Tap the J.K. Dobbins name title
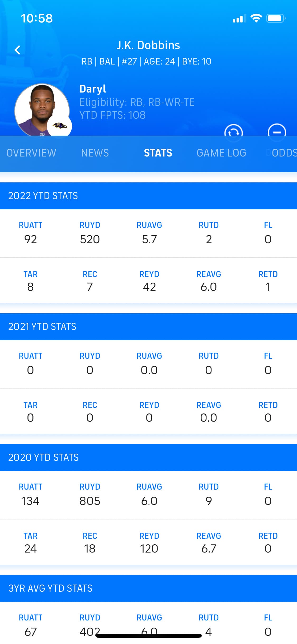Screen dimensions: 297x644 148,45
